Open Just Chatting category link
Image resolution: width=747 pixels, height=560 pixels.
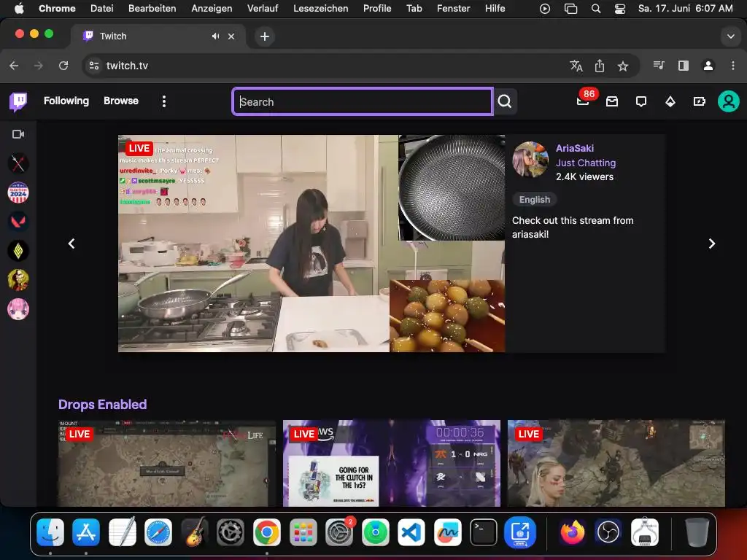(x=586, y=163)
